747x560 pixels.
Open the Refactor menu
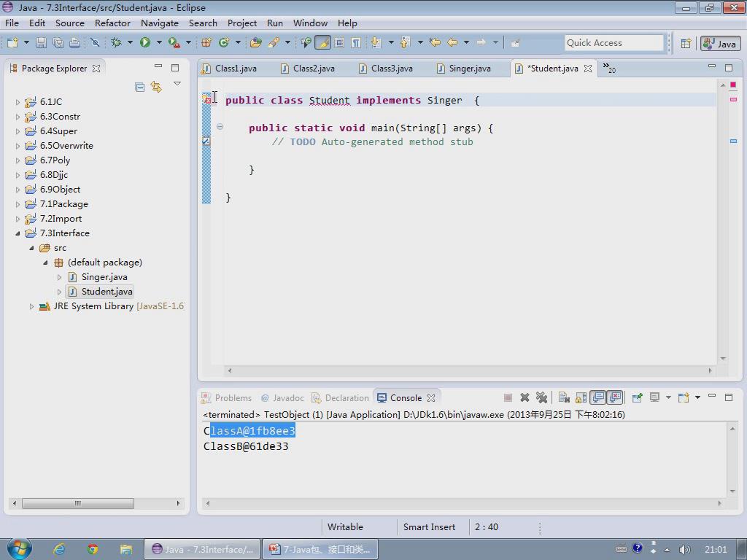click(112, 23)
